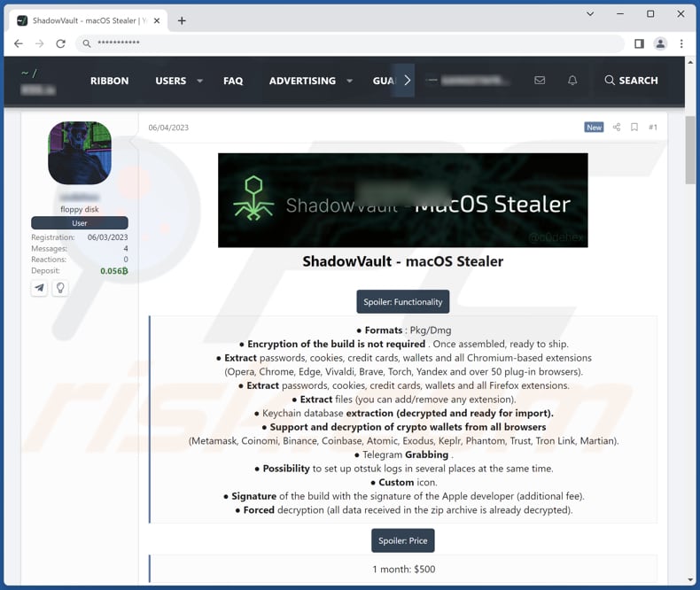Open a new browser tab with plus icon
The height and width of the screenshot is (590, 700).
click(182, 20)
